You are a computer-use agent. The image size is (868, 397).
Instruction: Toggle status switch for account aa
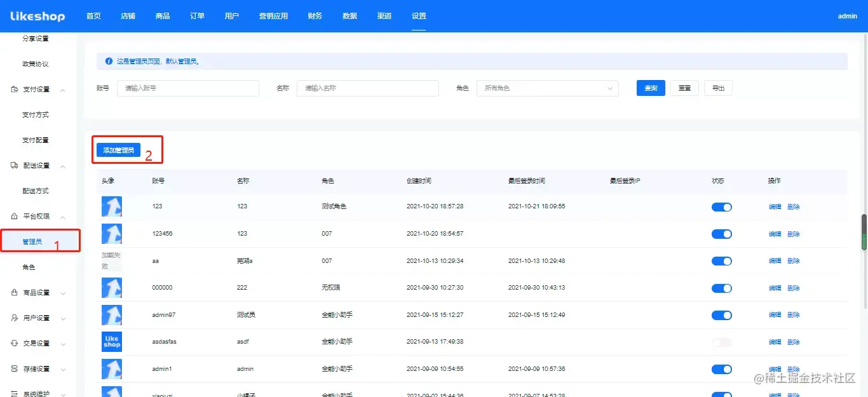[x=722, y=261]
